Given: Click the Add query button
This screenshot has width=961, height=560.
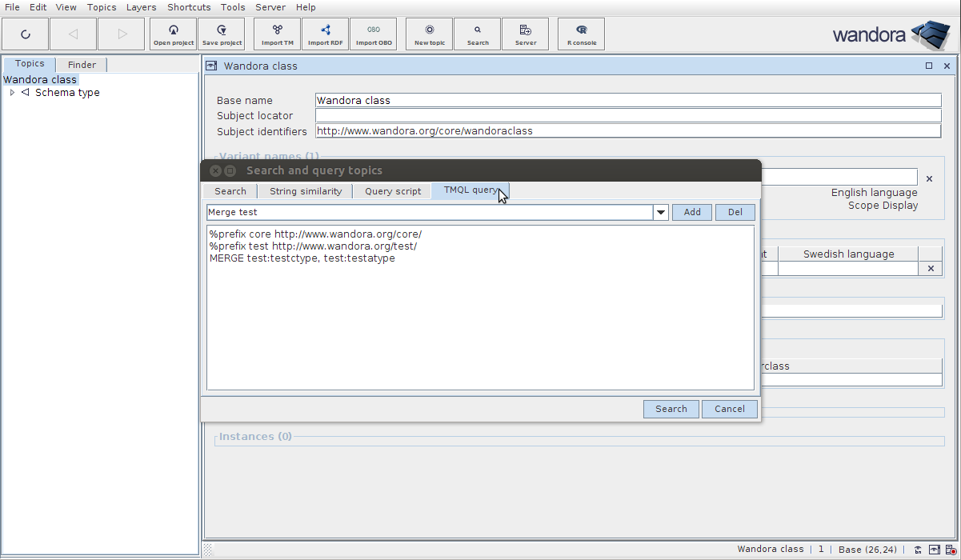Looking at the screenshot, I should (692, 213).
